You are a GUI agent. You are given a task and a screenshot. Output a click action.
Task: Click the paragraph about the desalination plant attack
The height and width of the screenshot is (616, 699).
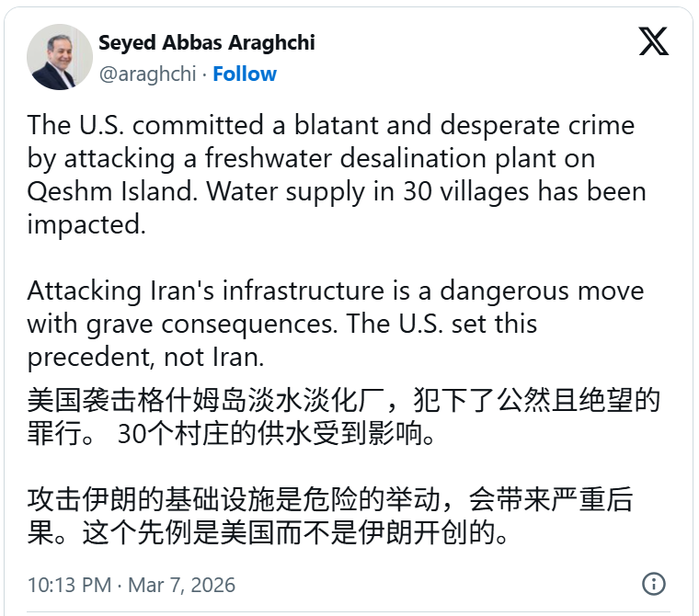331,175
